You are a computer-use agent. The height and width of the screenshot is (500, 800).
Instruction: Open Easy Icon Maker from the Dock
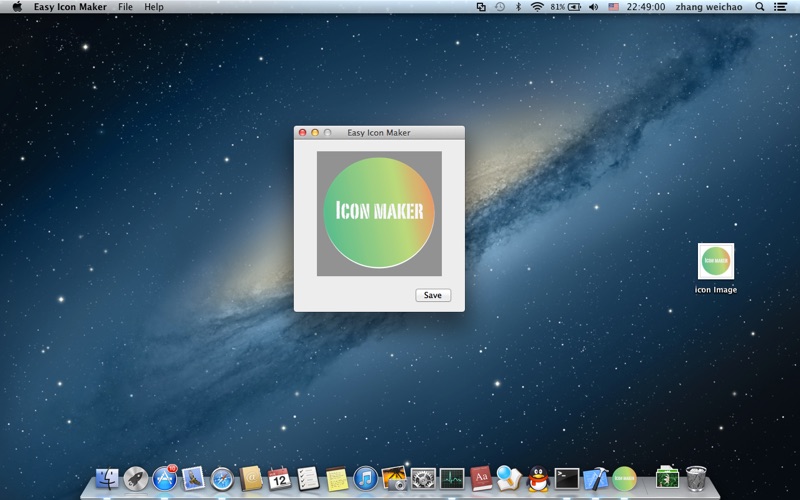(624, 479)
